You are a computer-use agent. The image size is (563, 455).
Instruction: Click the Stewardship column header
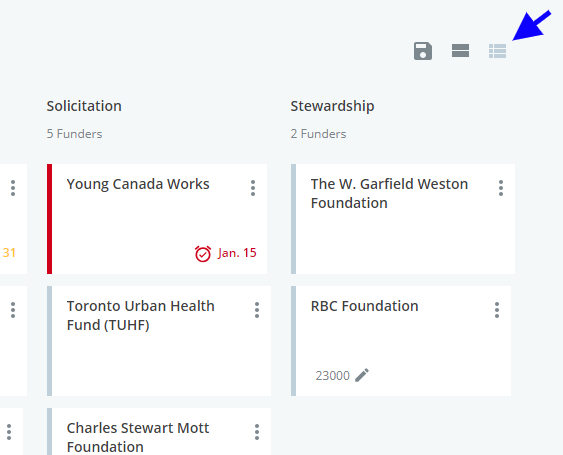(332, 106)
